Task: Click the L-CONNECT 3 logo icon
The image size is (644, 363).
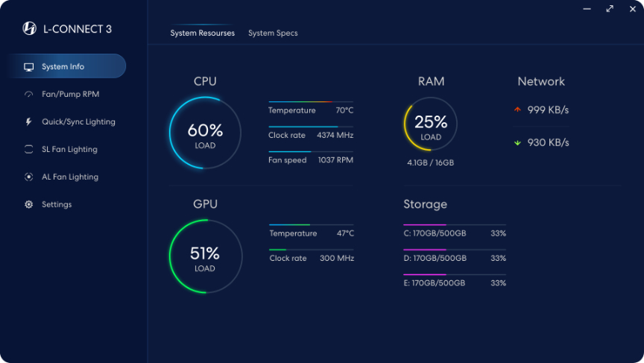Action: pos(29,28)
